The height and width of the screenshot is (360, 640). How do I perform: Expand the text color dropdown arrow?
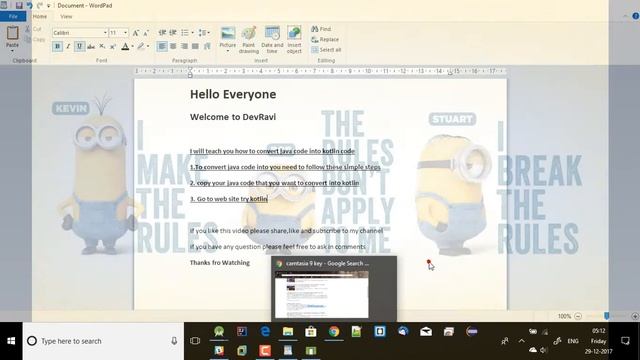coord(133,47)
